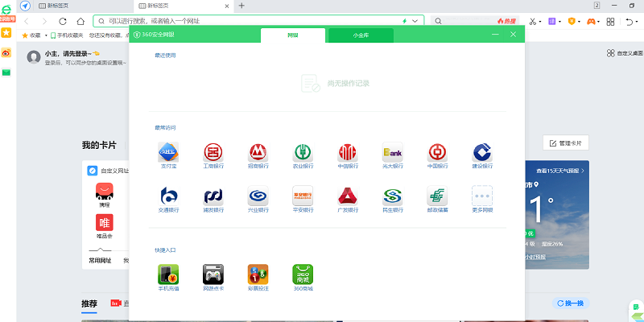This screenshot has height=322, width=644.
Task: Select the 推荐 tab on page
Action: tap(89, 304)
